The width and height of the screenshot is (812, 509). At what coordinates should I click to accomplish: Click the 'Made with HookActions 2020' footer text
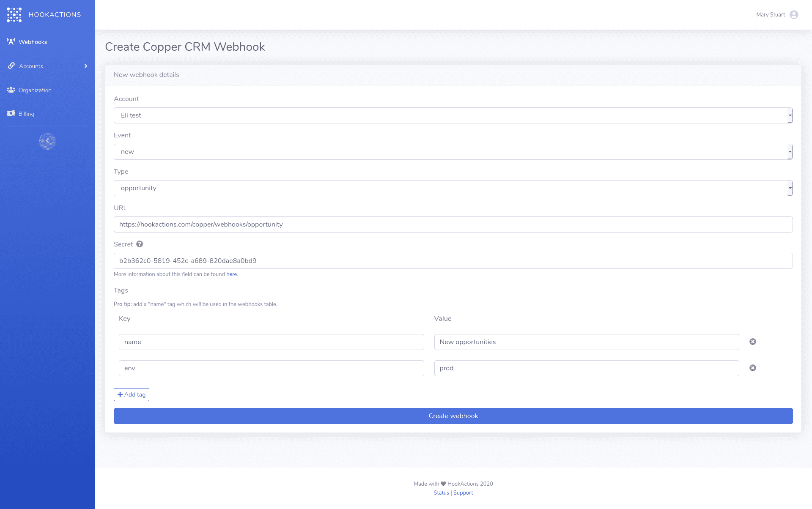(453, 484)
